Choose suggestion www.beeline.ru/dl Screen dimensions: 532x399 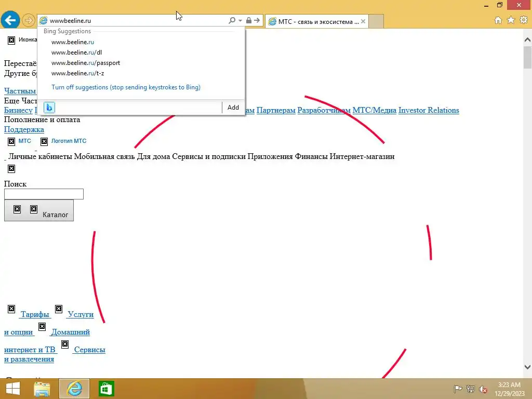point(76,52)
